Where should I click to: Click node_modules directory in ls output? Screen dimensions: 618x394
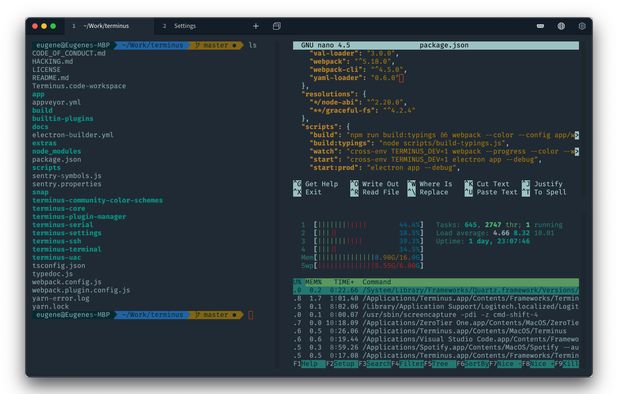(x=57, y=151)
